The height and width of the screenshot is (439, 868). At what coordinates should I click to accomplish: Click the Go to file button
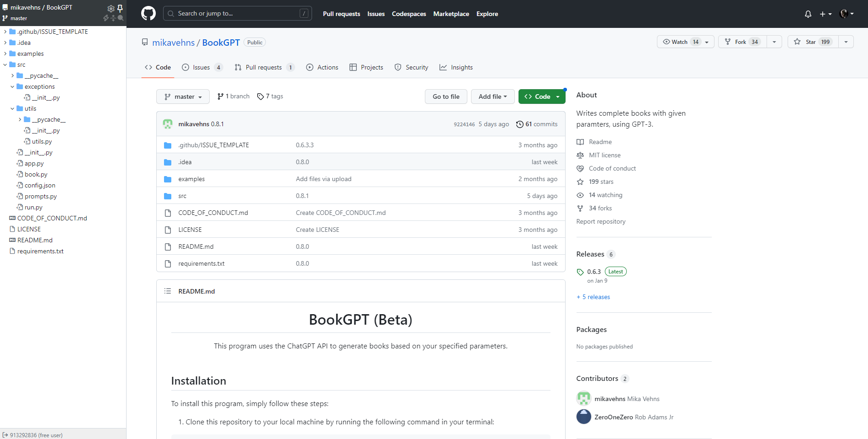pyautogui.click(x=446, y=96)
